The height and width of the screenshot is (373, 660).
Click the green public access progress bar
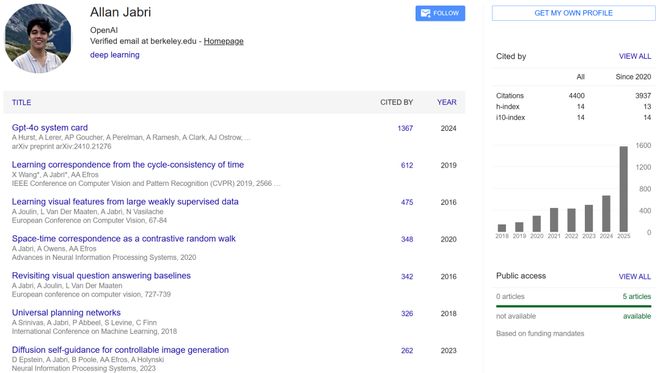pyautogui.click(x=573, y=306)
